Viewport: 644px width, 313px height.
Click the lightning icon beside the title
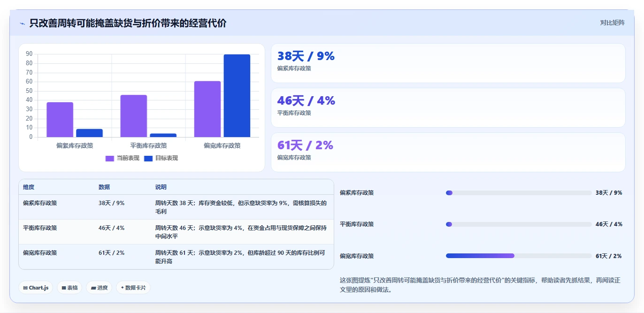click(x=22, y=23)
